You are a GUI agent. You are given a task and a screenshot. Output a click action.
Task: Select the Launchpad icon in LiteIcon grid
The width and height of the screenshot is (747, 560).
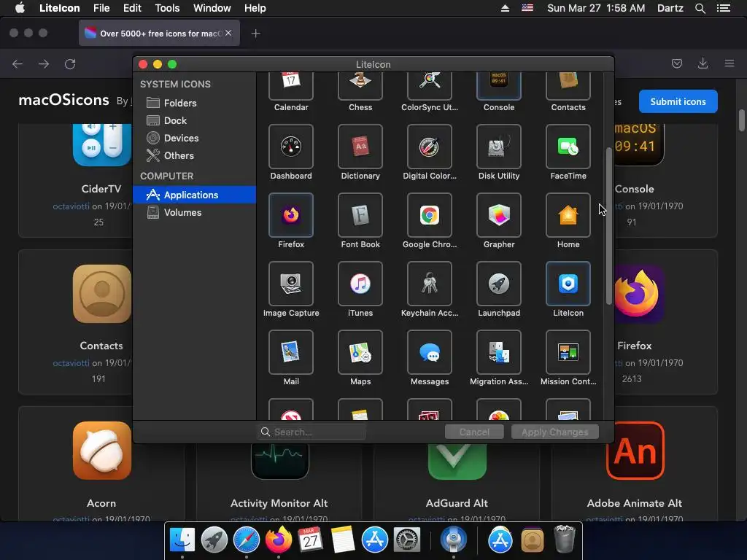[x=499, y=284]
